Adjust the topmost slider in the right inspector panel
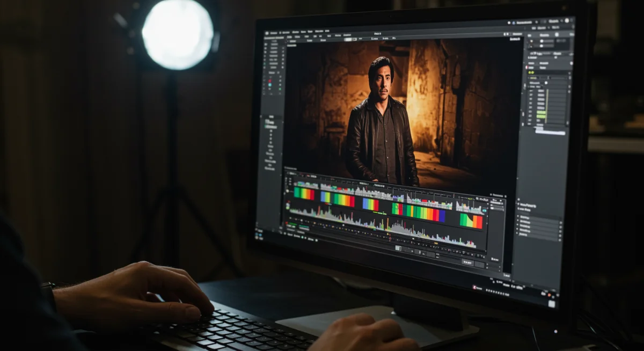The image size is (644, 351). (546, 41)
